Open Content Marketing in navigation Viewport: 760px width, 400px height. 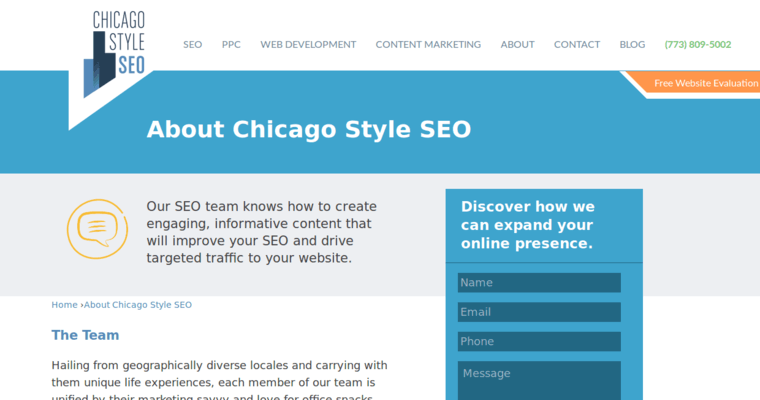coord(428,45)
